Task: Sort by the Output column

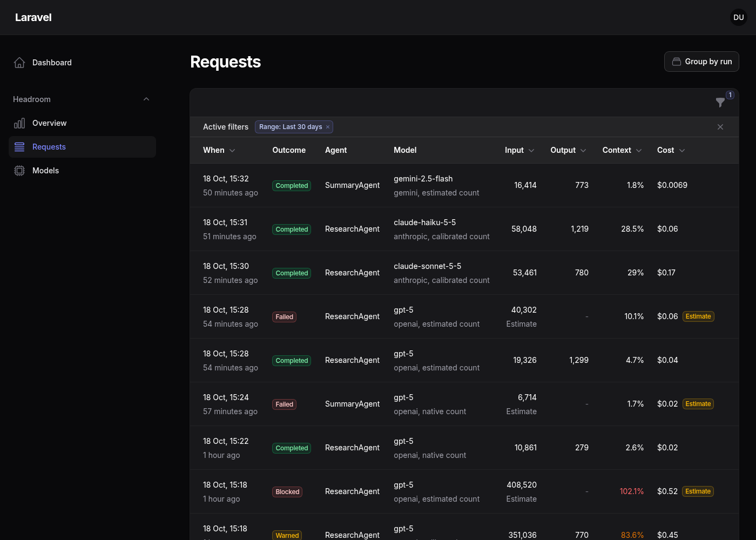Action: tap(568, 150)
